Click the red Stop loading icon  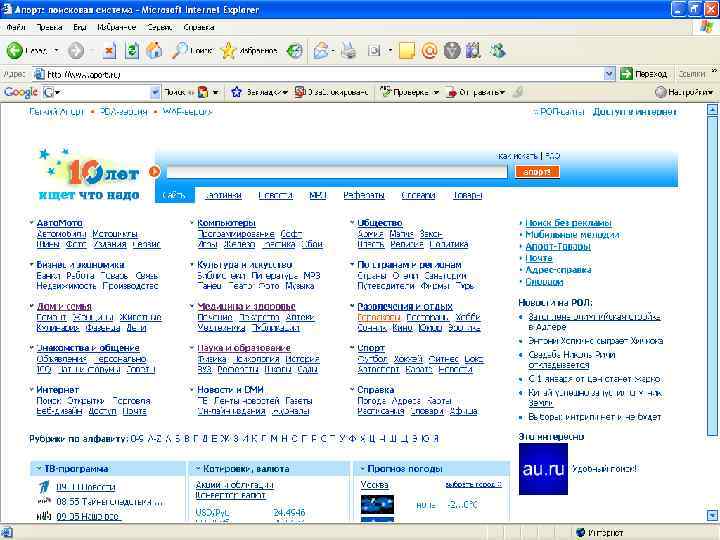(x=109, y=51)
